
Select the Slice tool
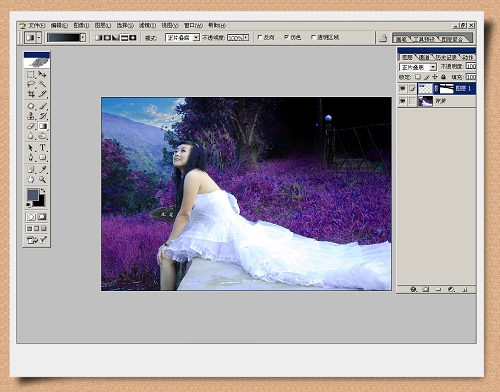[x=42, y=94]
